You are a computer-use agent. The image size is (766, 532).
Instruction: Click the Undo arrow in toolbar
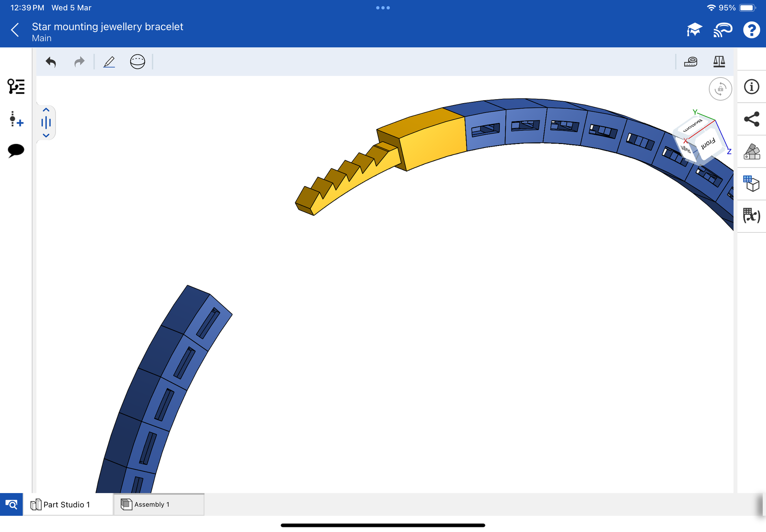(x=51, y=62)
